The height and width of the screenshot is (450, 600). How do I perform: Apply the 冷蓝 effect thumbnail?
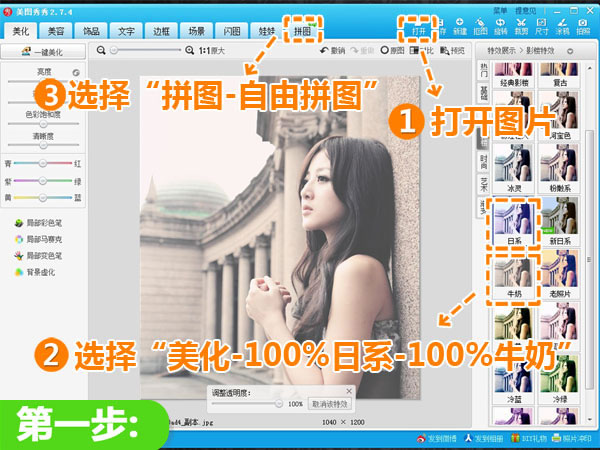514,381
